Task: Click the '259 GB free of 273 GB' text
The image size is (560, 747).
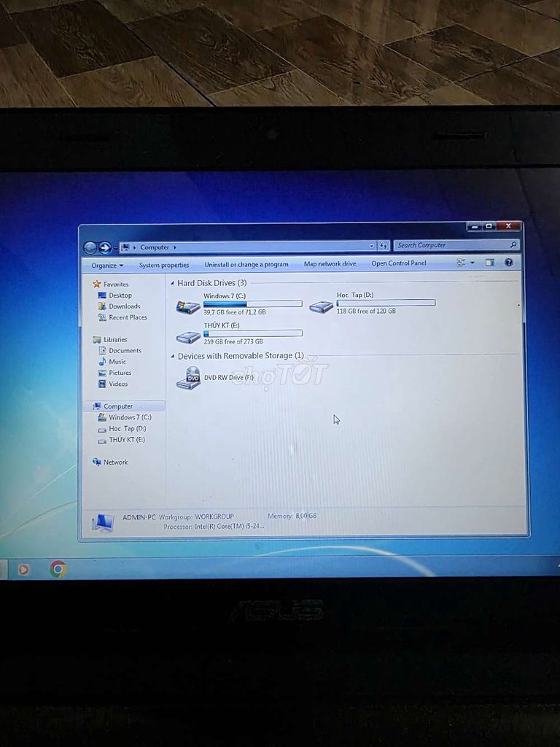Action: [x=233, y=341]
